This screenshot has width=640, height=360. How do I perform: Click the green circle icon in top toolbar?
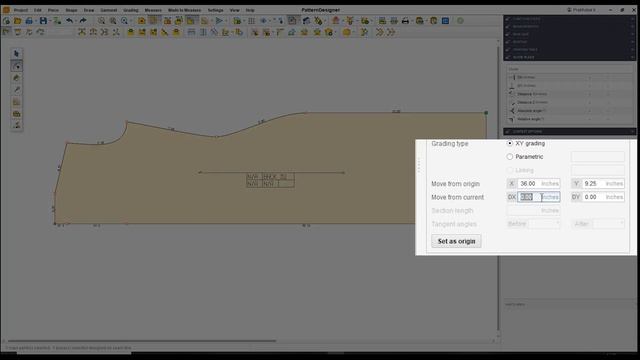(x=460, y=21)
